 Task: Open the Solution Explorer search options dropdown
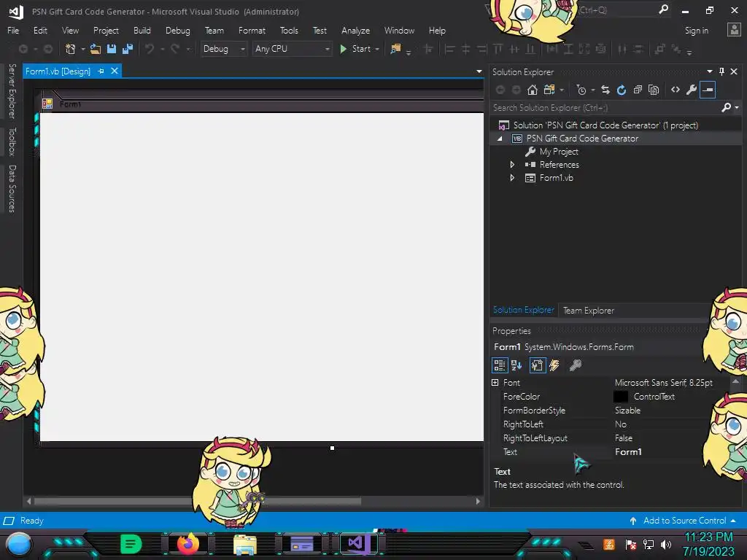pyautogui.click(x=737, y=108)
